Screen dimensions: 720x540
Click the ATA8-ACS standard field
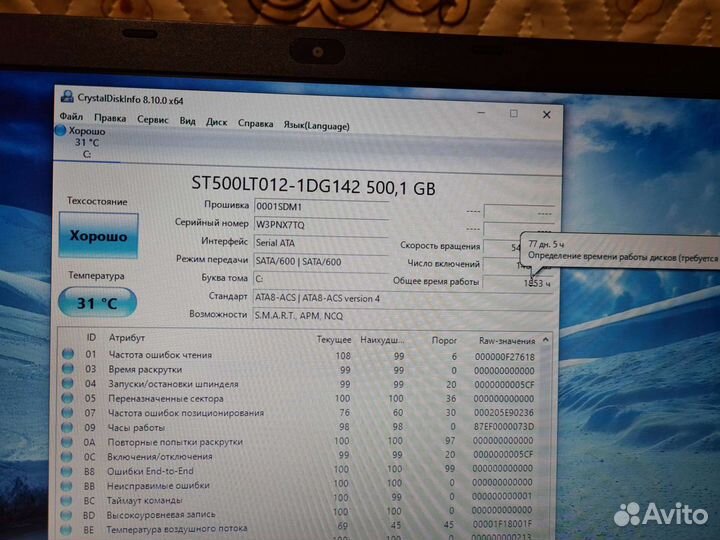coord(403,298)
